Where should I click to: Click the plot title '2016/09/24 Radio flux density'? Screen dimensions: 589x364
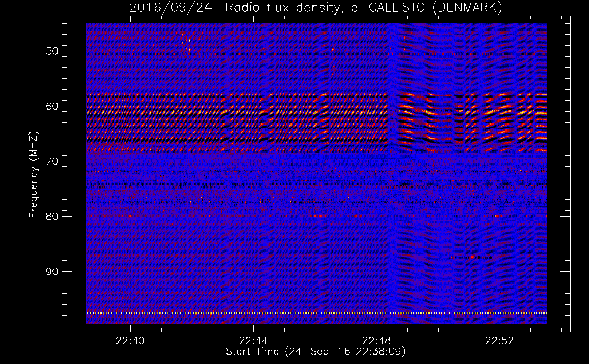316,7
